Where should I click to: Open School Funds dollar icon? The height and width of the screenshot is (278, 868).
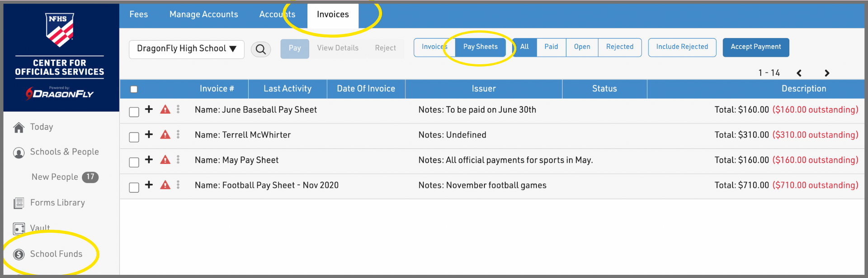coord(19,254)
